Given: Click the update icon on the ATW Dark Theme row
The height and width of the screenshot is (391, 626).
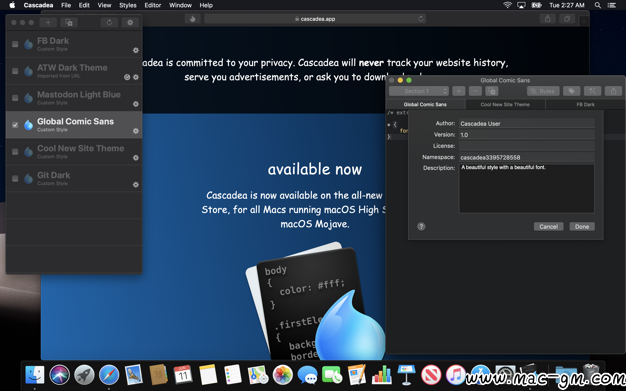Looking at the screenshot, I should coord(127,77).
